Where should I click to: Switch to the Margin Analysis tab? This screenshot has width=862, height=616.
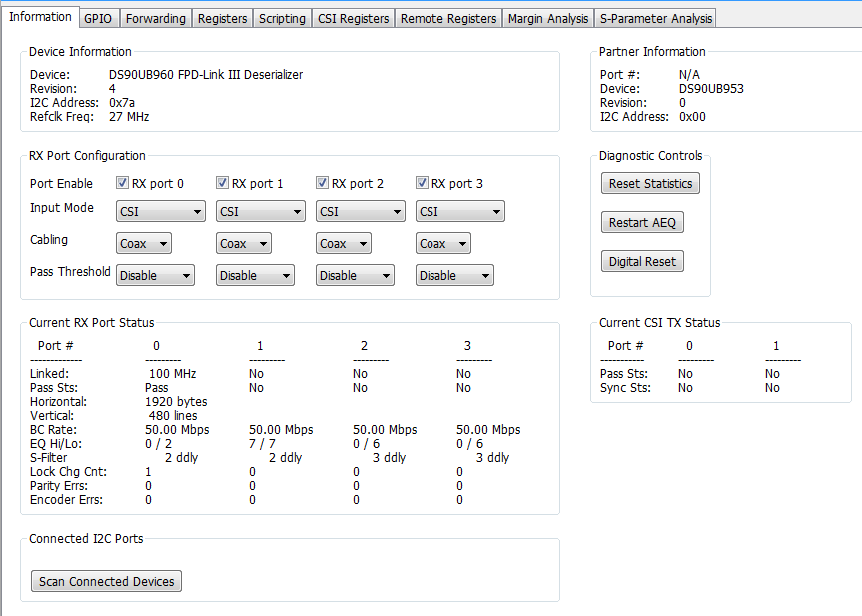point(548,18)
